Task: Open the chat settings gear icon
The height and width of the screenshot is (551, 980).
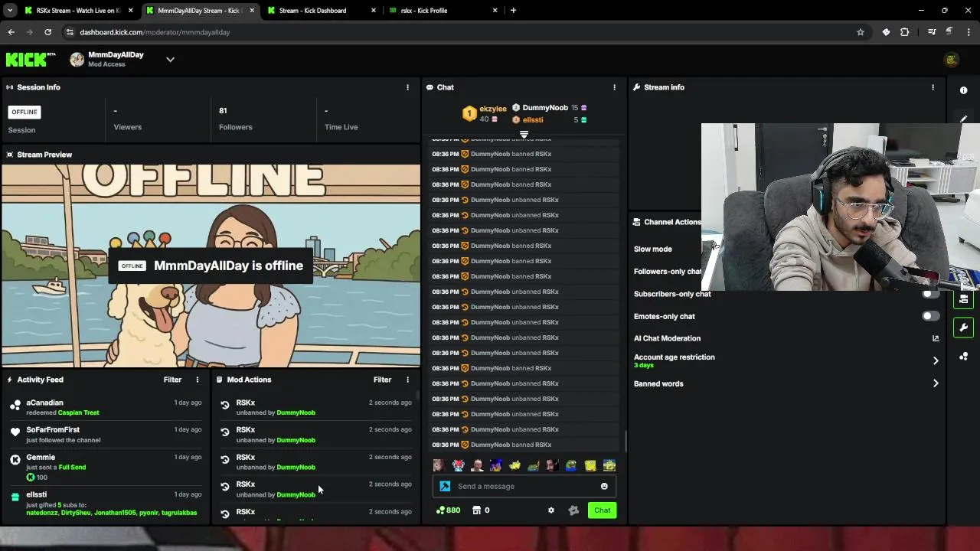Action: tap(551, 510)
